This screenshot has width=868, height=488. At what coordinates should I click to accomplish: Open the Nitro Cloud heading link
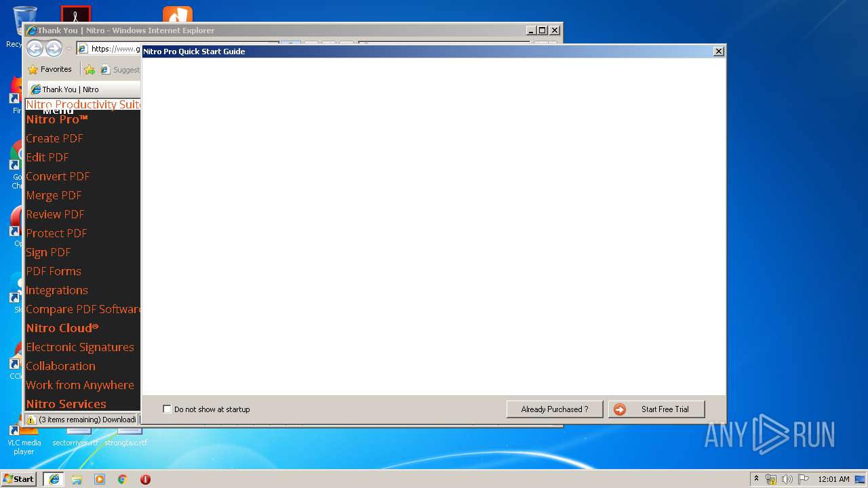(x=62, y=328)
